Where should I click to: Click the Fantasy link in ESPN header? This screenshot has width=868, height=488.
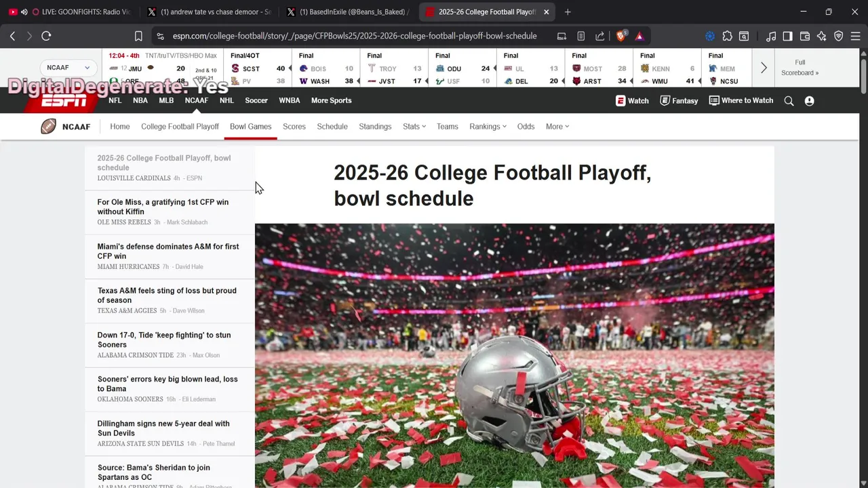click(679, 100)
